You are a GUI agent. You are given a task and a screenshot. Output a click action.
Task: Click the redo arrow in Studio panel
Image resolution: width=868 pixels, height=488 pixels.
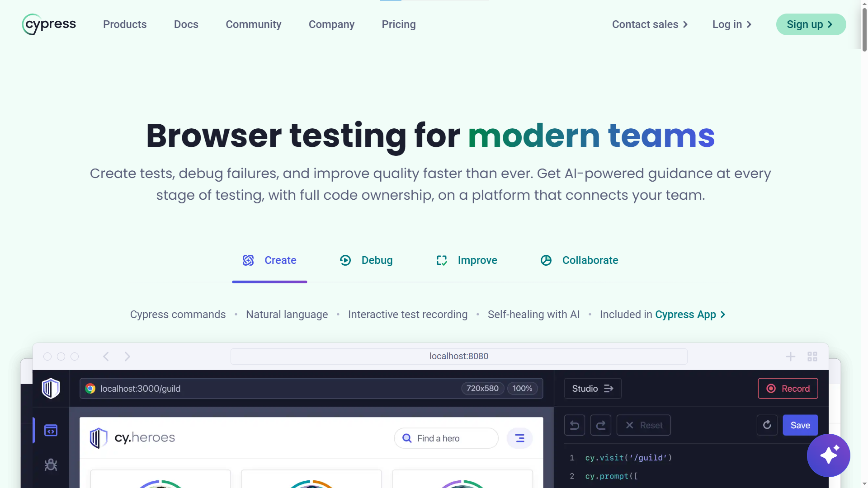601,425
